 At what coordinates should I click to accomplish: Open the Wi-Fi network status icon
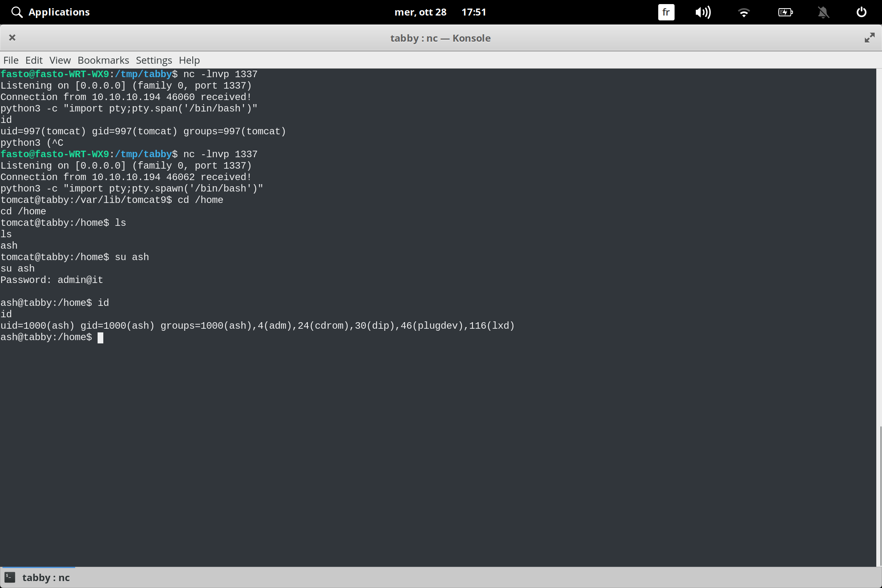coord(744,12)
